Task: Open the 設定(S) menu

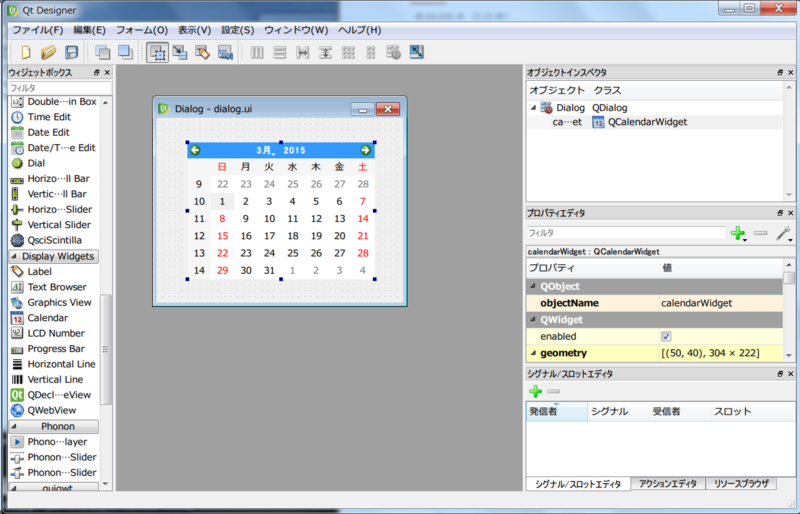Action: click(238, 30)
